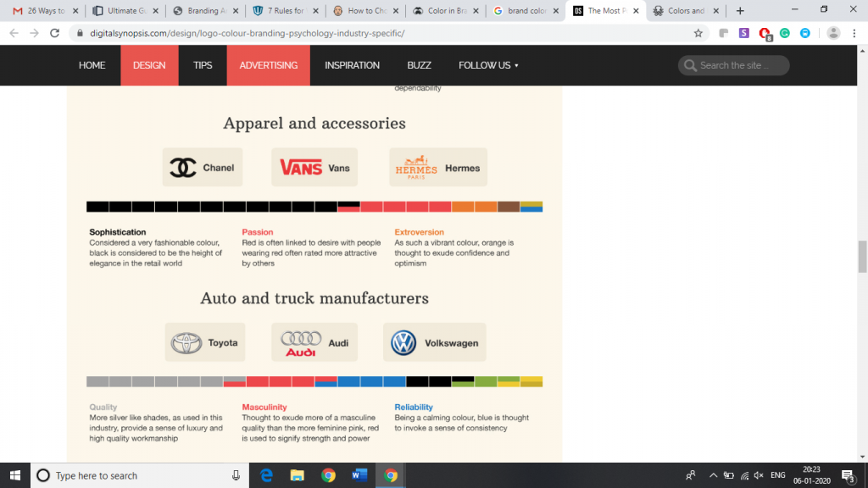Activate the taskbar search microphone

pos(236,475)
